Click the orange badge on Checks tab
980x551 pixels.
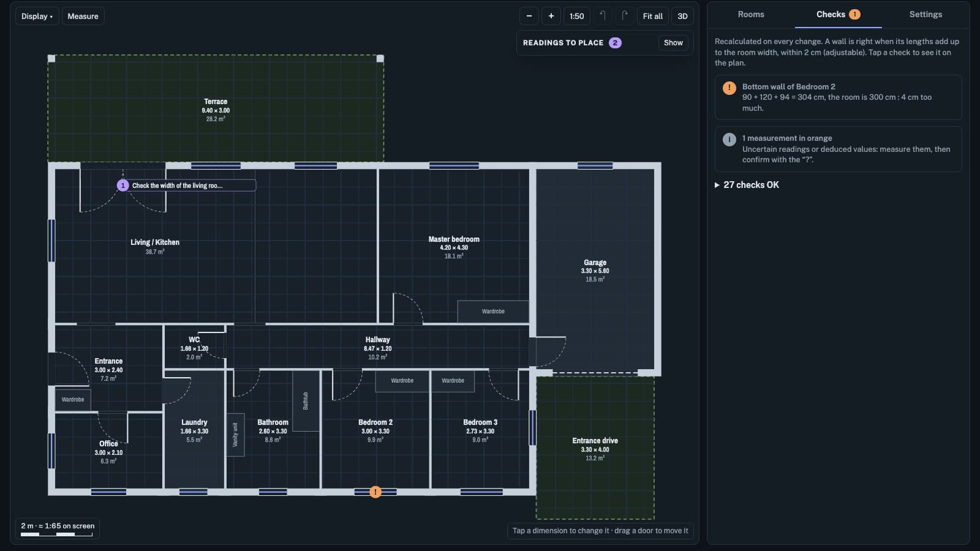pos(854,15)
